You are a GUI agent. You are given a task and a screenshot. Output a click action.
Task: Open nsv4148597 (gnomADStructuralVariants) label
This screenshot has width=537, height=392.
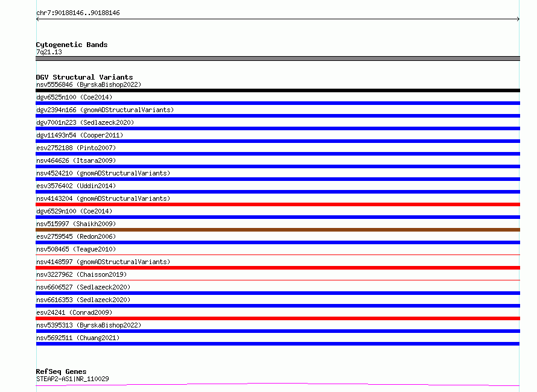coord(103,262)
